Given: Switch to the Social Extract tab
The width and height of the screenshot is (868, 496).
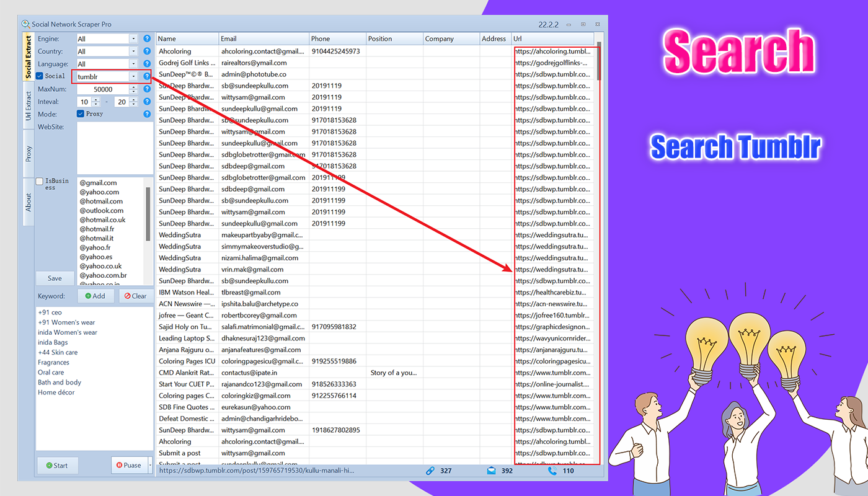Looking at the screenshot, I should (x=28, y=57).
